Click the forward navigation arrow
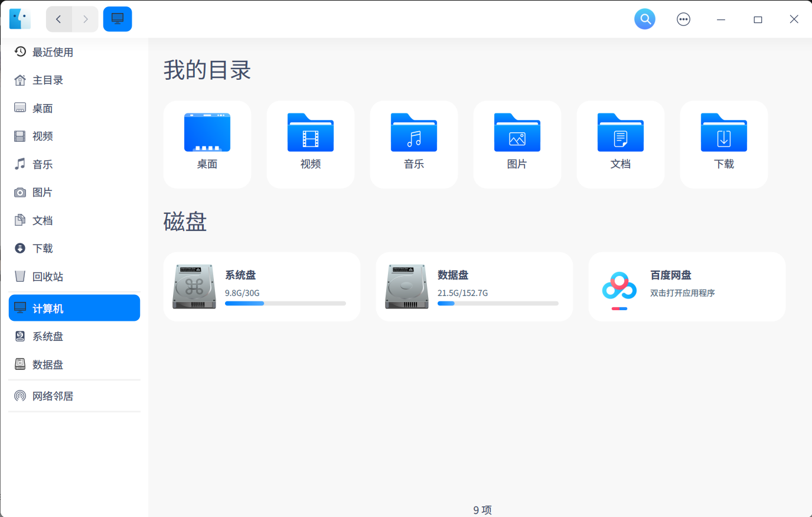This screenshot has width=812, height=517. pyautogui.click(x=85, y=18)
